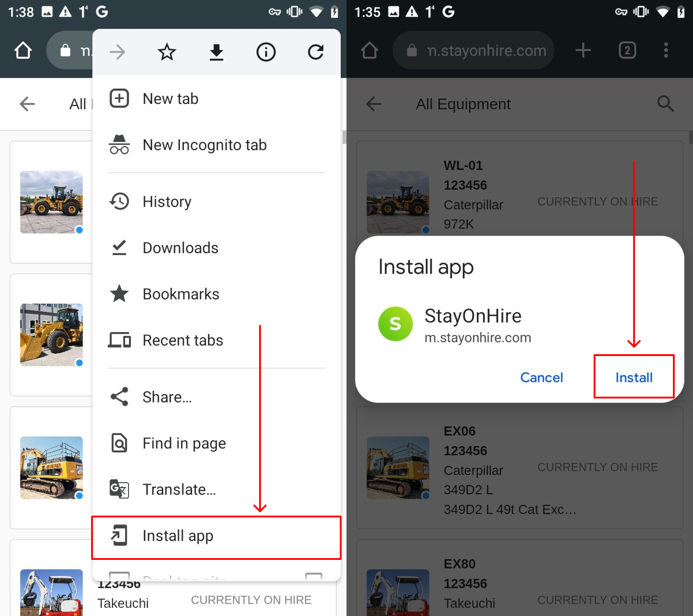Tap Install in the Install app dialog
The width and height of the screenshot is (693, 616).
(634, 377)
